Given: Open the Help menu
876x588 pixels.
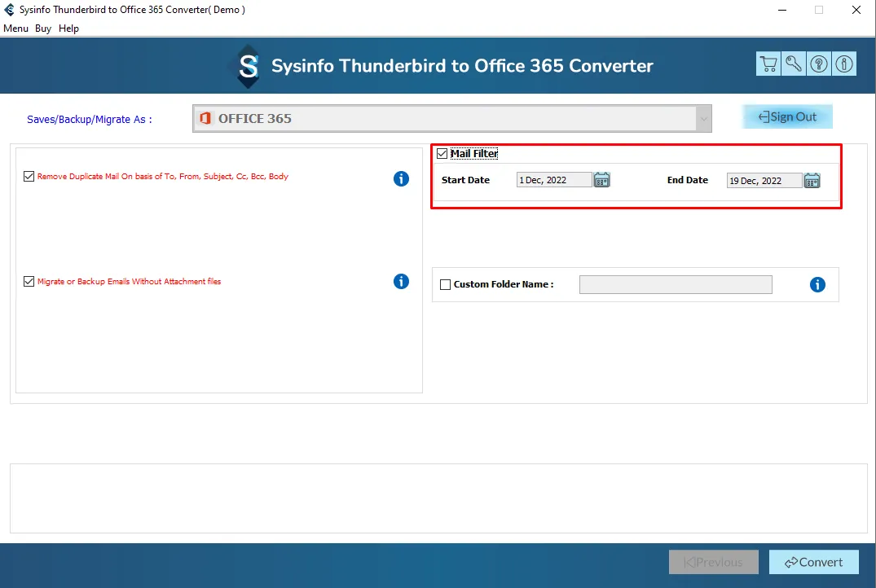Looking at the screenshot, I should (x=68, y=29).
